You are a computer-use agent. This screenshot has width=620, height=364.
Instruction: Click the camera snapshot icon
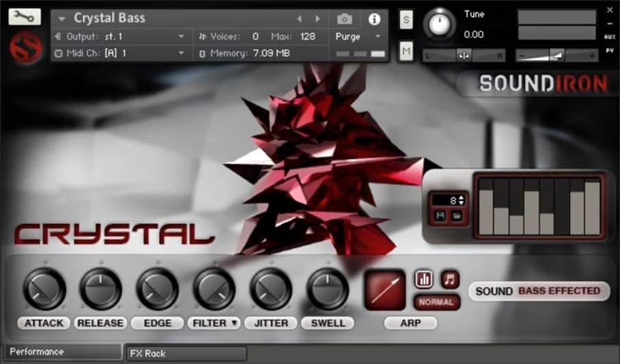(345, 19)
